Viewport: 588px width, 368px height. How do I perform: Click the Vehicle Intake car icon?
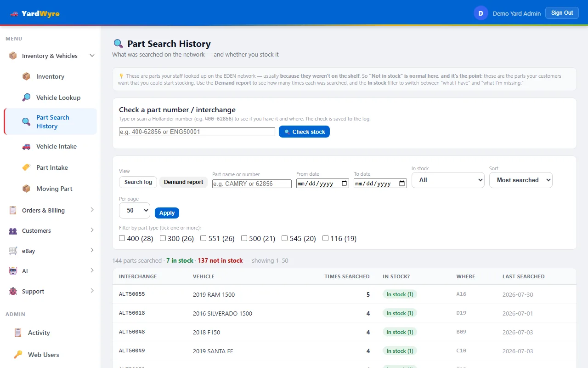tap(27, 146)
